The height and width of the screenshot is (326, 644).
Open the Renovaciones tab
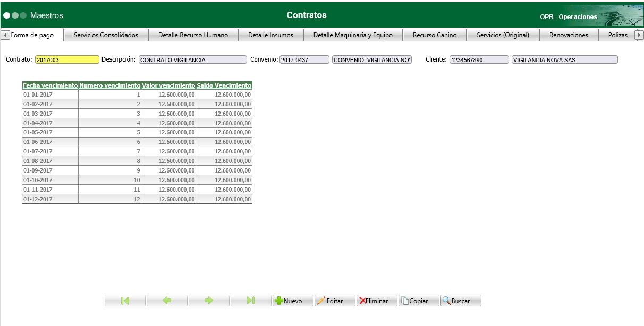click(x=569, y=35)
